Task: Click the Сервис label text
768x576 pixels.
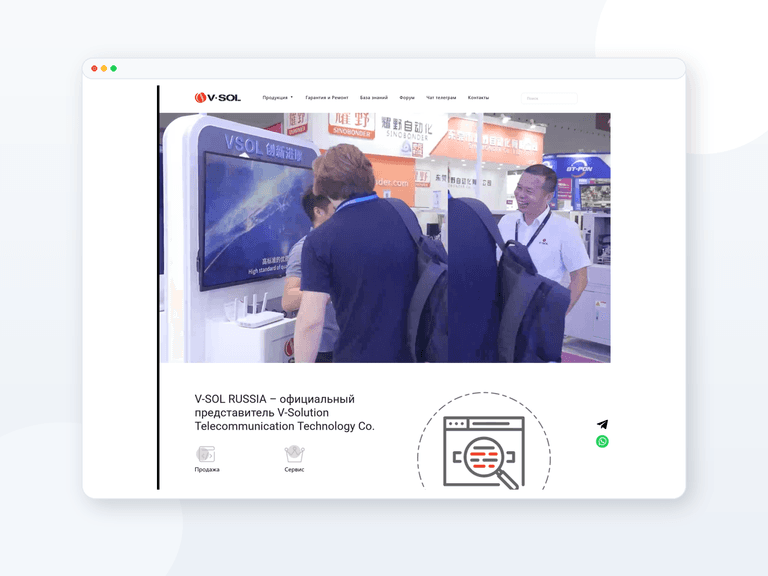Action: (294, 469)
